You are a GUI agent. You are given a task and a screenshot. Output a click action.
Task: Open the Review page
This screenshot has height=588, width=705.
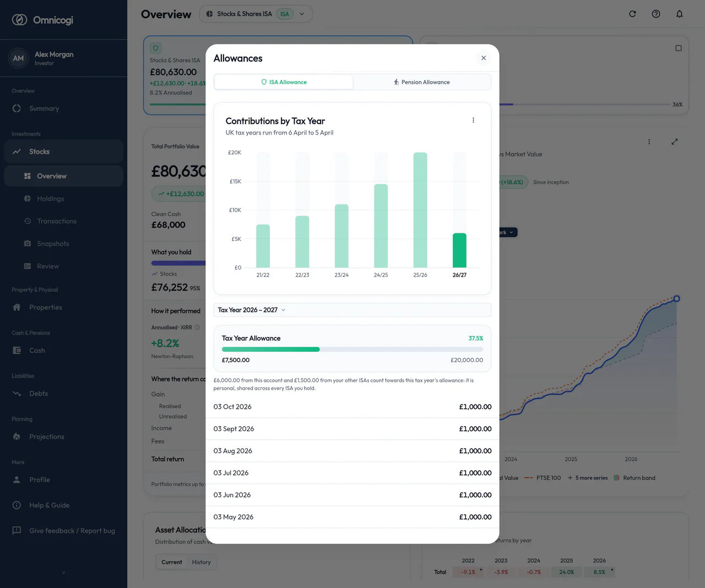63,266
